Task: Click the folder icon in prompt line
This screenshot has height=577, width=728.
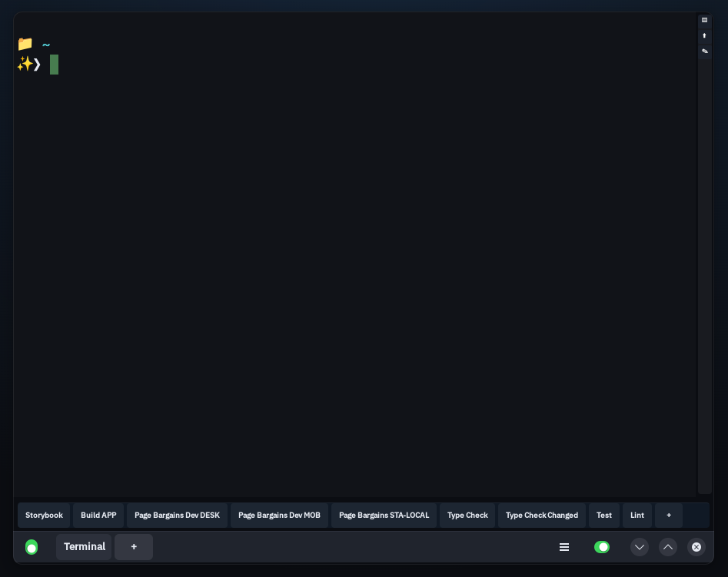Action: [25, 44]
